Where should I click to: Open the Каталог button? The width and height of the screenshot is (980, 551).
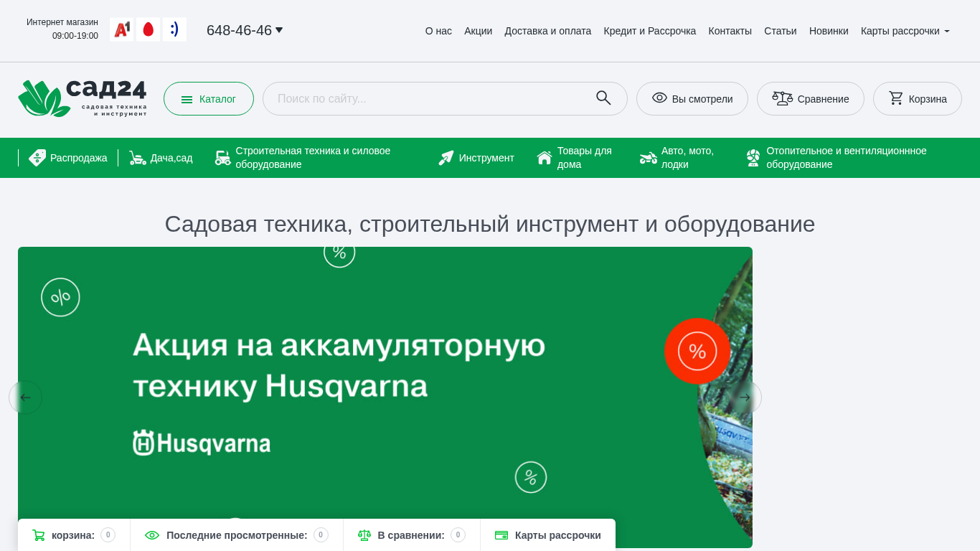209,98
